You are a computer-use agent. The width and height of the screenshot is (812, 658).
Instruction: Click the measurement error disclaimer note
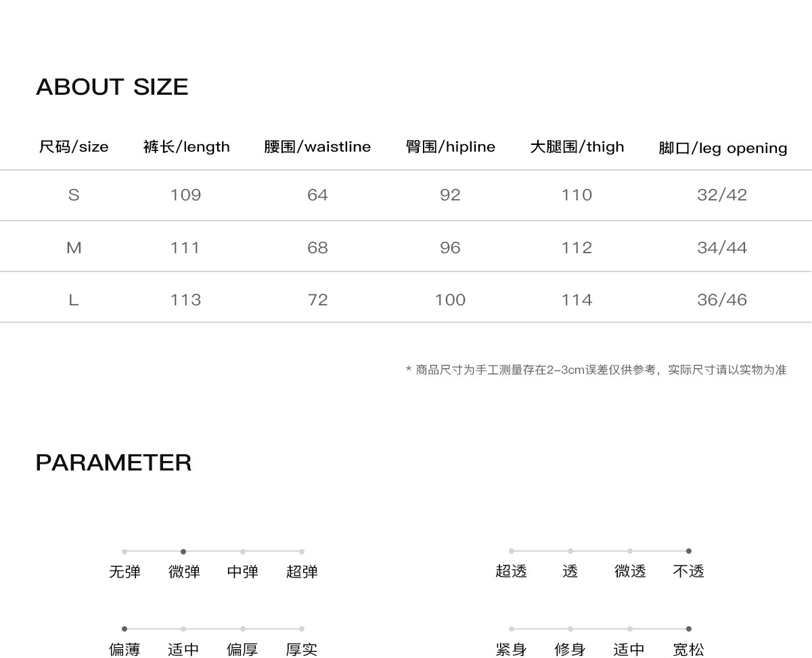tap(596, 370)
